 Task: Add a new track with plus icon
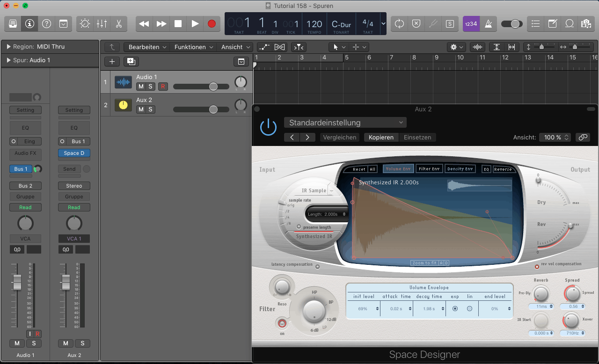(111, 61)
